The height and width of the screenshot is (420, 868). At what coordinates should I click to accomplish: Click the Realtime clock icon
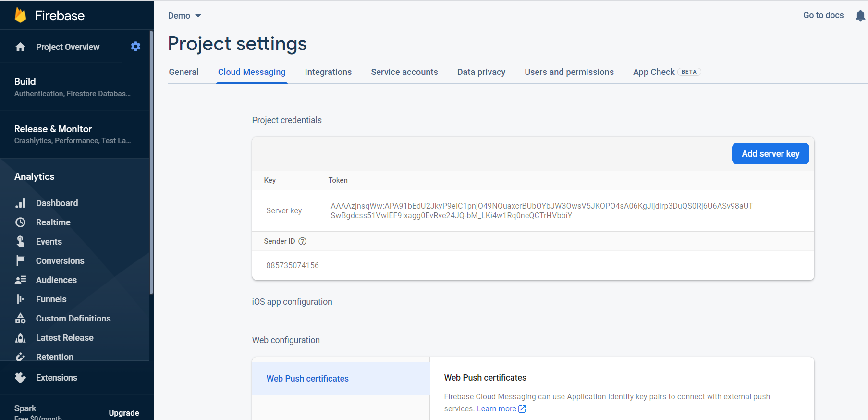[21, 222]
